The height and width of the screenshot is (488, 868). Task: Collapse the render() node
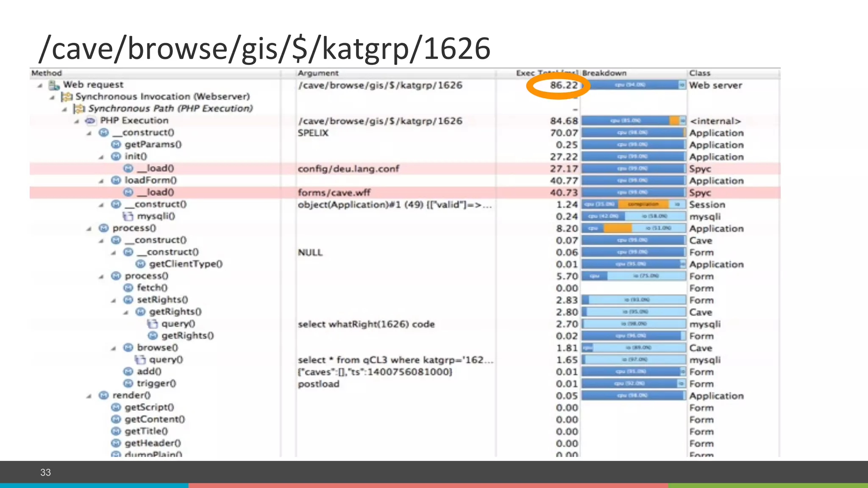pos(89,396)
